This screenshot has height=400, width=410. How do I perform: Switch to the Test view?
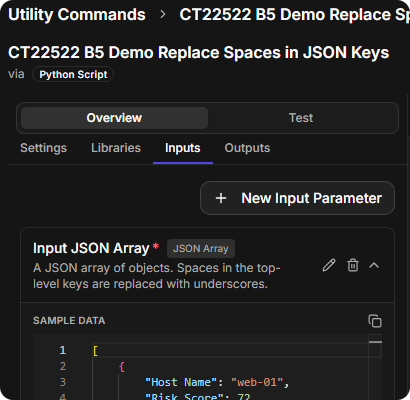[x=301, y=118]
